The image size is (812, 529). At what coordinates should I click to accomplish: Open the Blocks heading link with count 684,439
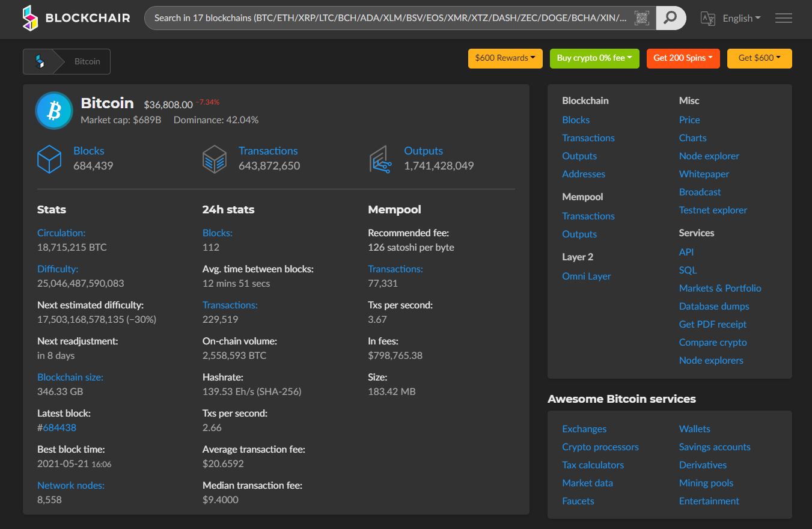click(x=89, y=151)
